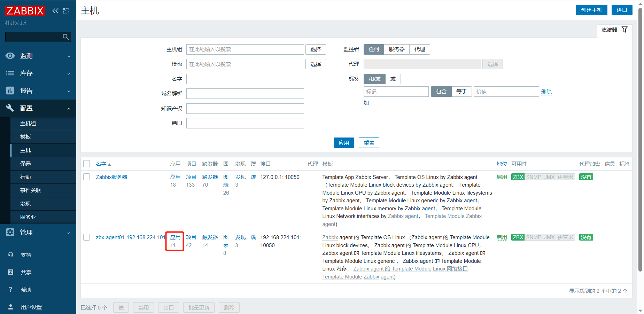Screen dimensions: 644x314
Task: Click JMX badge in zbx-agent01 row
Action: (549, 237)
